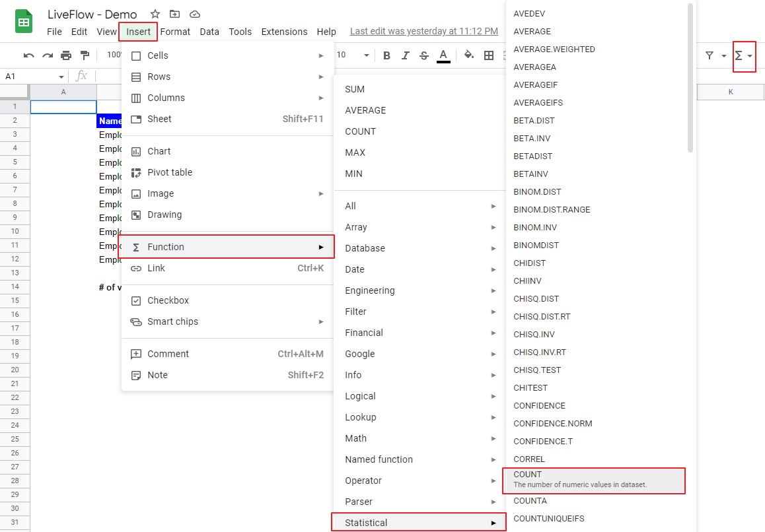Open the fill color picker
The width and height of the screenshot is (765, 532).
tap(467, 55)
